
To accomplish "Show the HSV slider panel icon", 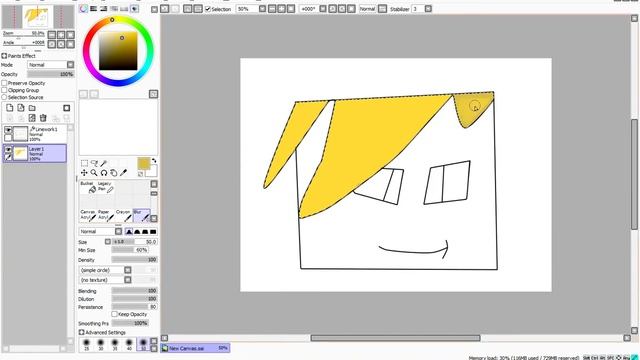I will pos(104,9).
